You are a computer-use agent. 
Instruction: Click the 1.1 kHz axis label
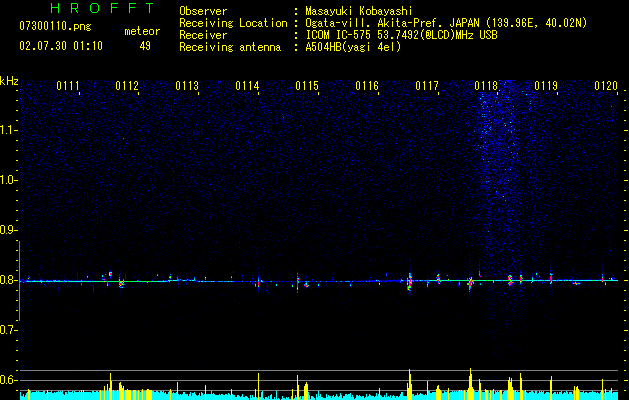(8, 130)
